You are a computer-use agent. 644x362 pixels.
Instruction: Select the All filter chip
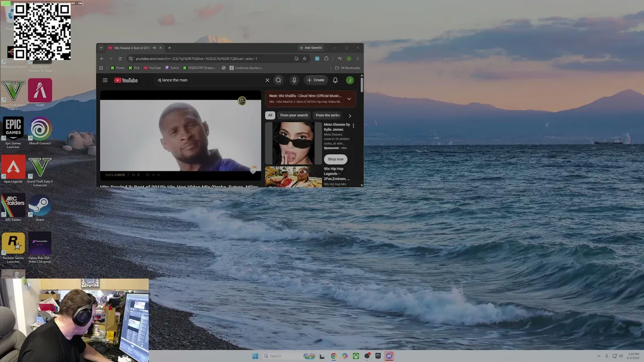270,115
